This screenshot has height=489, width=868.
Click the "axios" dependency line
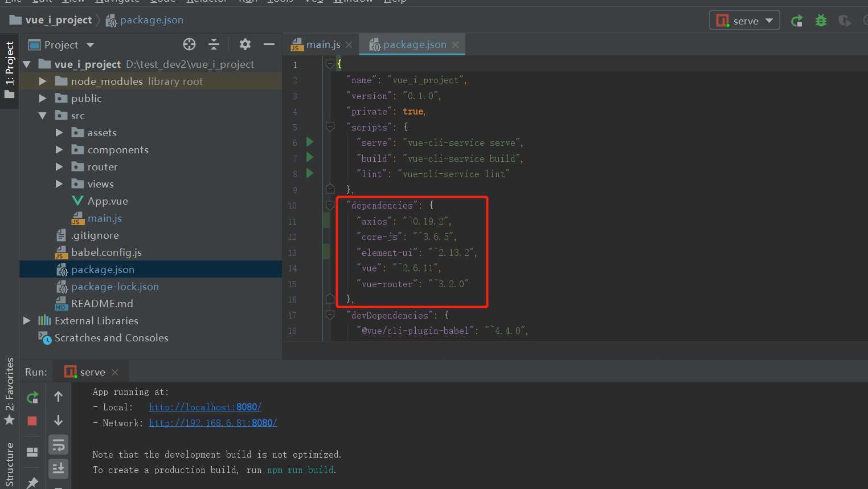click(x=404, y=221)
